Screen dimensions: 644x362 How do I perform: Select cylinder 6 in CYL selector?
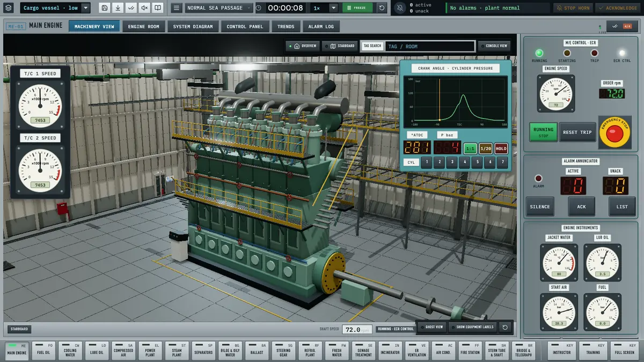click(x=490, y=162)
